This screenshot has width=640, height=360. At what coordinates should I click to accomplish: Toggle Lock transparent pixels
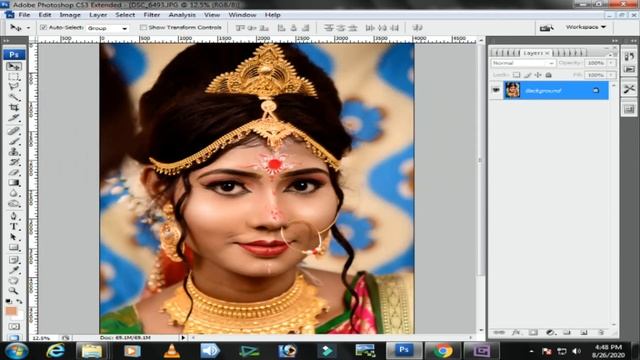517,75
